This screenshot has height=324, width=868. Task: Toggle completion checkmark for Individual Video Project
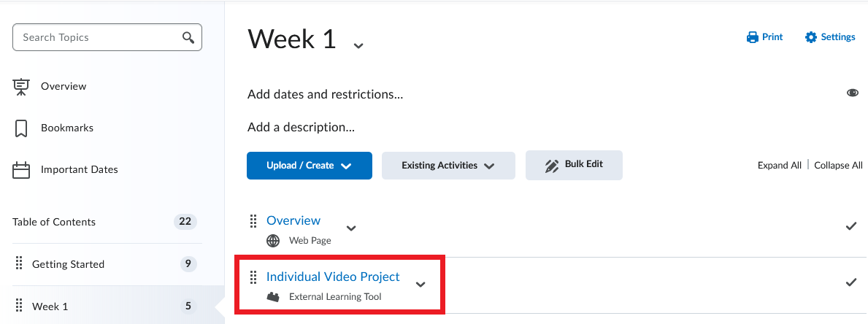851,282
